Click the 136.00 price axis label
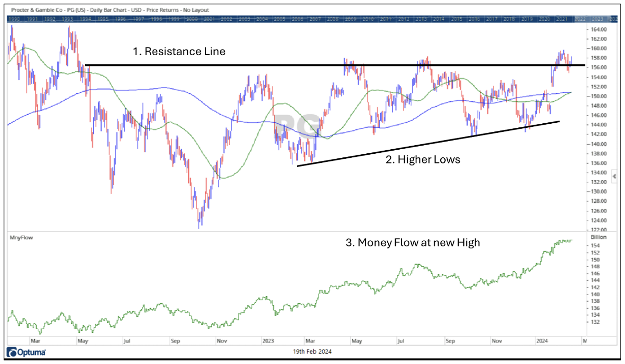Viewport: 625px width, 364px height. tap(599, 163)
